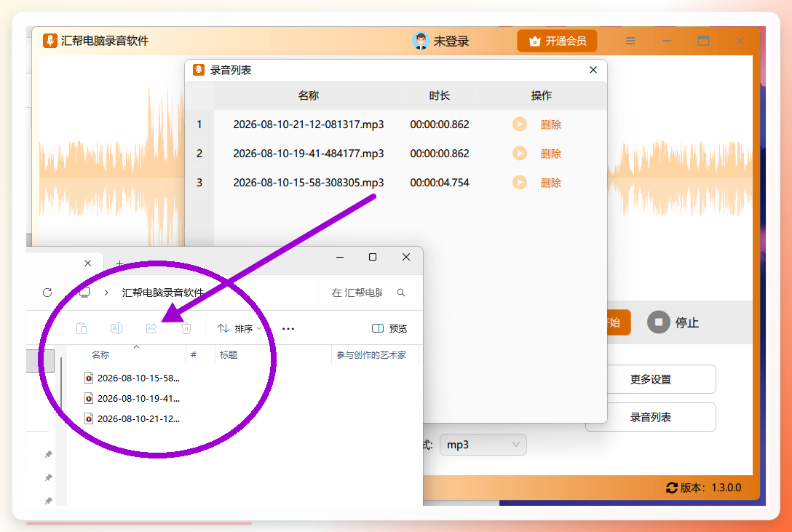Click the 标题 column header
This screenshot has height=532, width=792.
[229, 355]
